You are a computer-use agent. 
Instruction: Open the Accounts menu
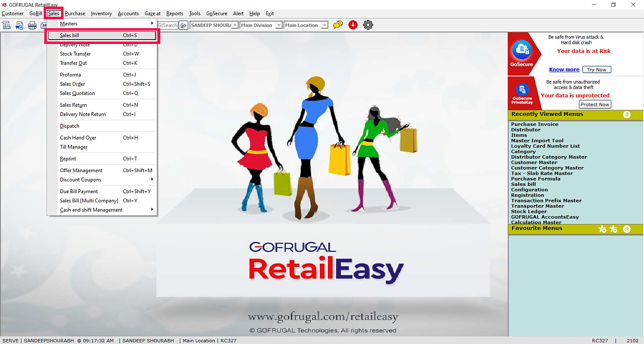tap(128, 13)
